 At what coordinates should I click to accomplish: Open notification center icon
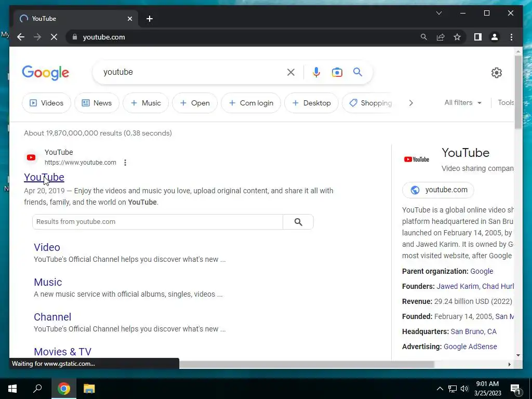coord(516,389)
